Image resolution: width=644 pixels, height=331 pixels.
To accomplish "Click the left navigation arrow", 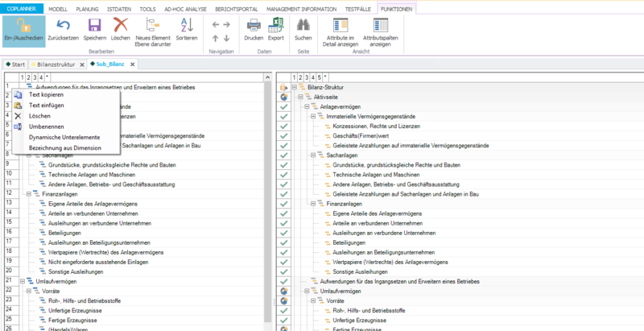I will click(216, 25).
